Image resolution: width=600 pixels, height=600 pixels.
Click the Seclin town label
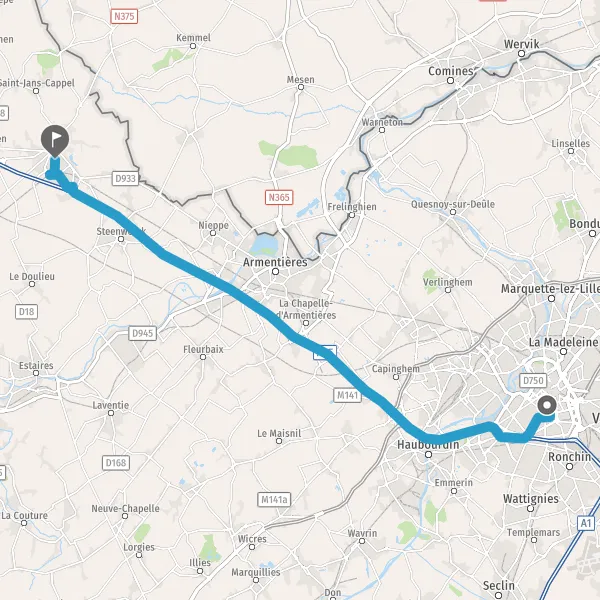498,585
